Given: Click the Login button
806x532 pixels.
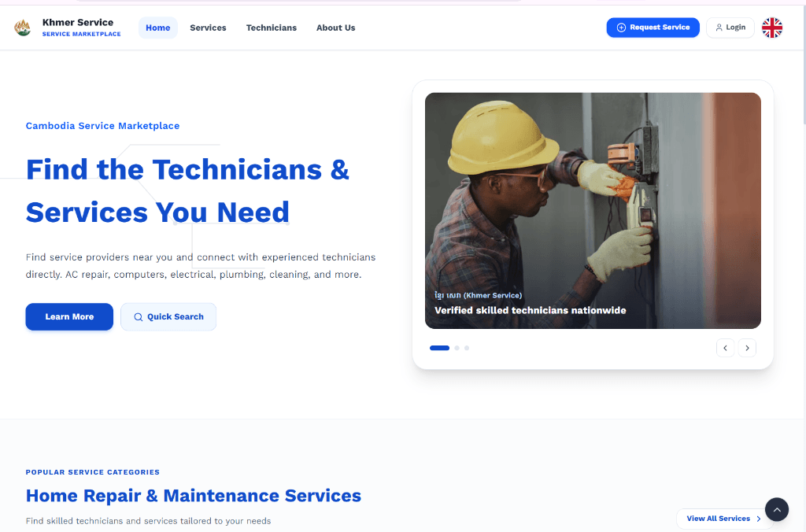Looking at the screenshot, I should [730, 28].
